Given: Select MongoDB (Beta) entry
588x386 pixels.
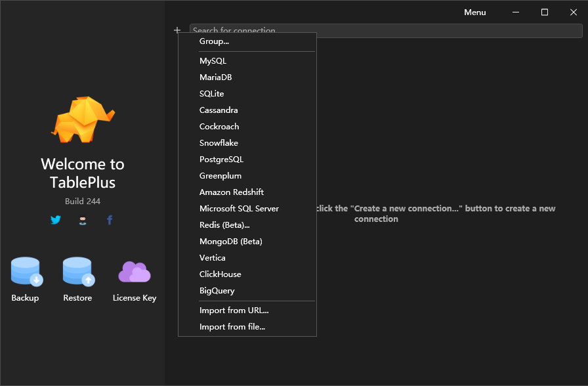Looking at the screenshot, I should coord(247,242).
